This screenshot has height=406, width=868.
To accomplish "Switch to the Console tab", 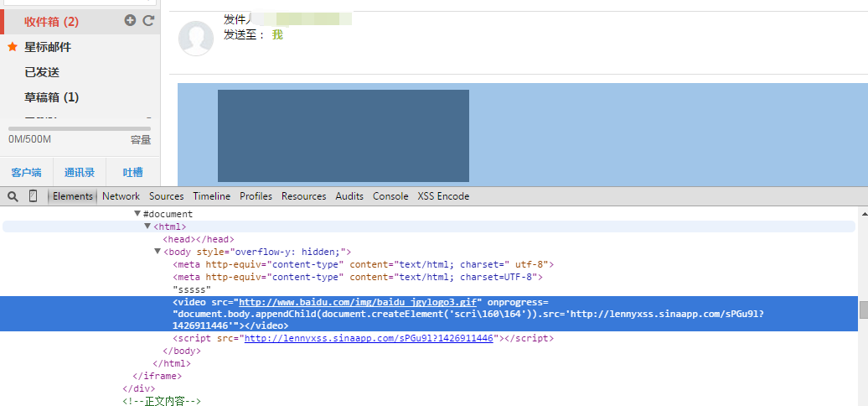I will click(x=390, y=196).
